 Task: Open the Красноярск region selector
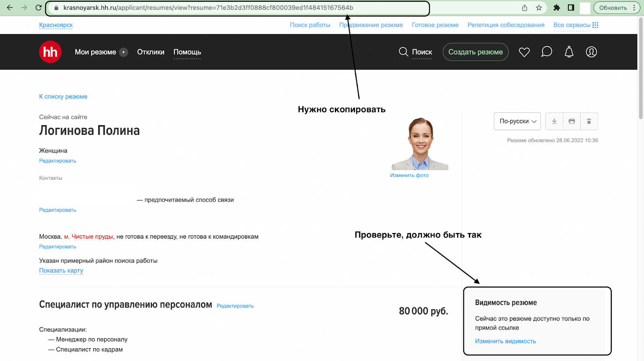[56, 25]
